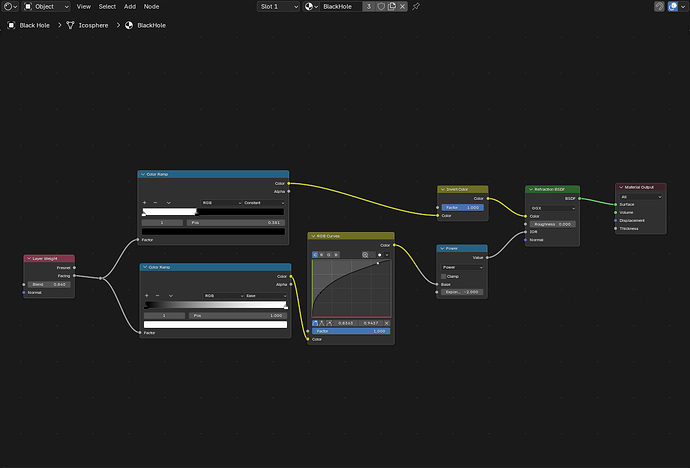690x468 pixels.
Task: Click the icon left of the overlay toggle
Action: [x=659, y=7]
